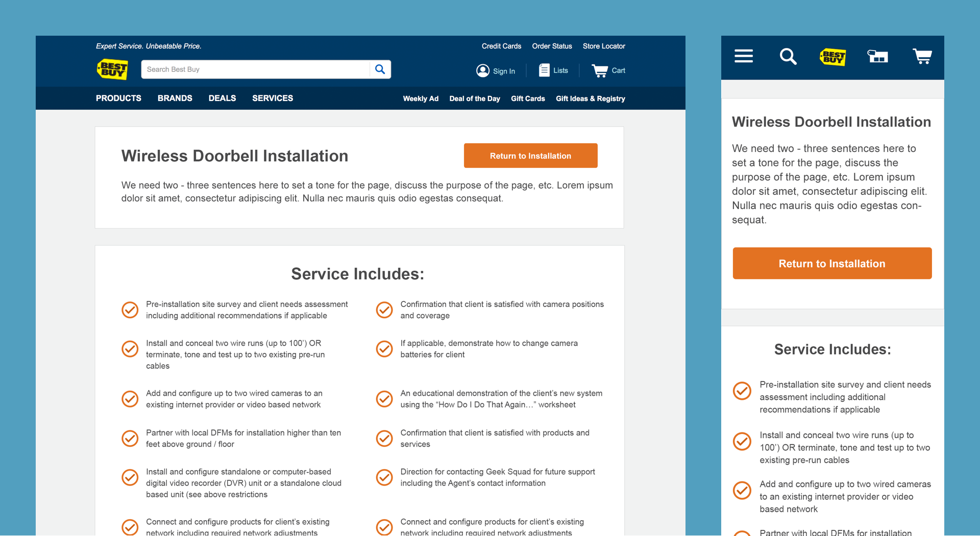The height and width of the screenshot is (536, 980).
Task: Tap the mobile Return to Installation button
Action: (832, 263)
